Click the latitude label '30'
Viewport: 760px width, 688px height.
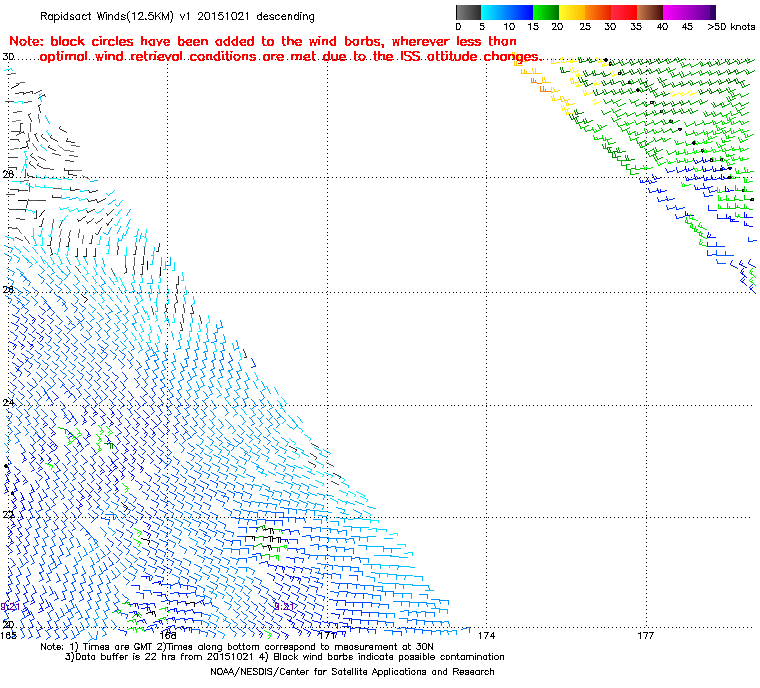coord(8,56)
